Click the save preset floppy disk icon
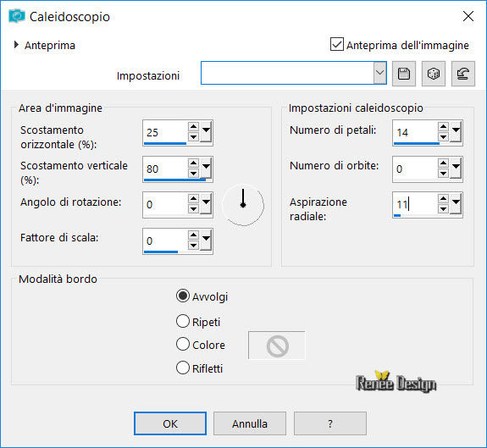 coord(404,74)
